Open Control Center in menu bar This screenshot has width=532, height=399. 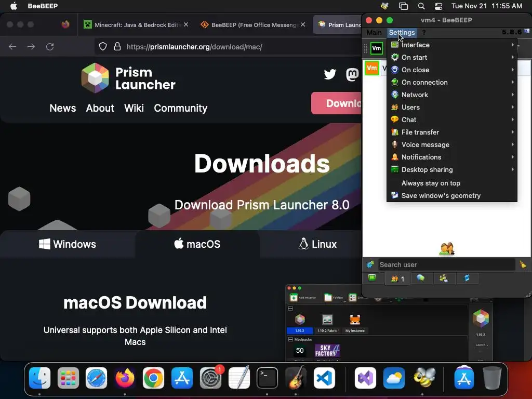coord(438,6)
